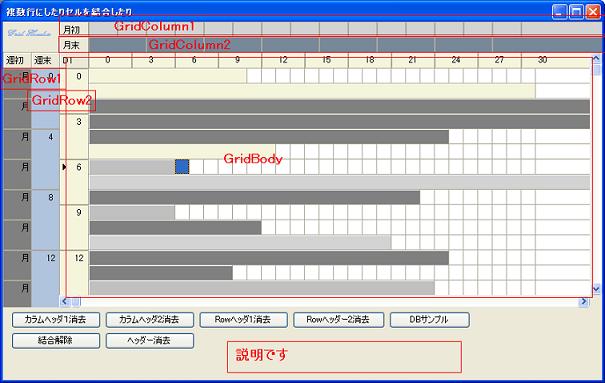Maximize the window
605x383 pixels.
[576, 12]
